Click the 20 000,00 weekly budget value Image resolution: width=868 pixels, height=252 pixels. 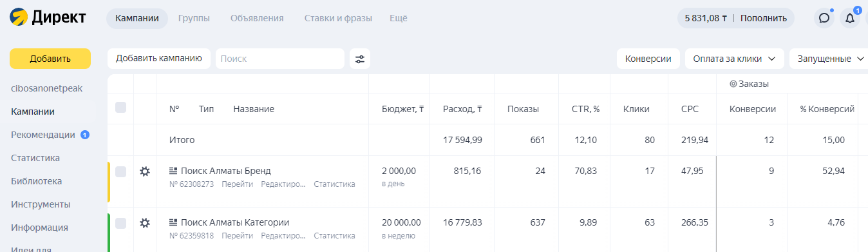click(401, 222)
